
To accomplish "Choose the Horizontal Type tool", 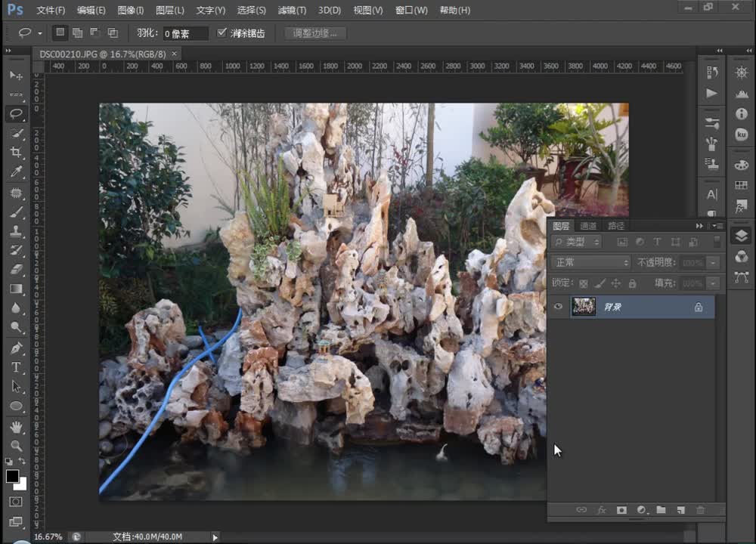I will (16, 367).
